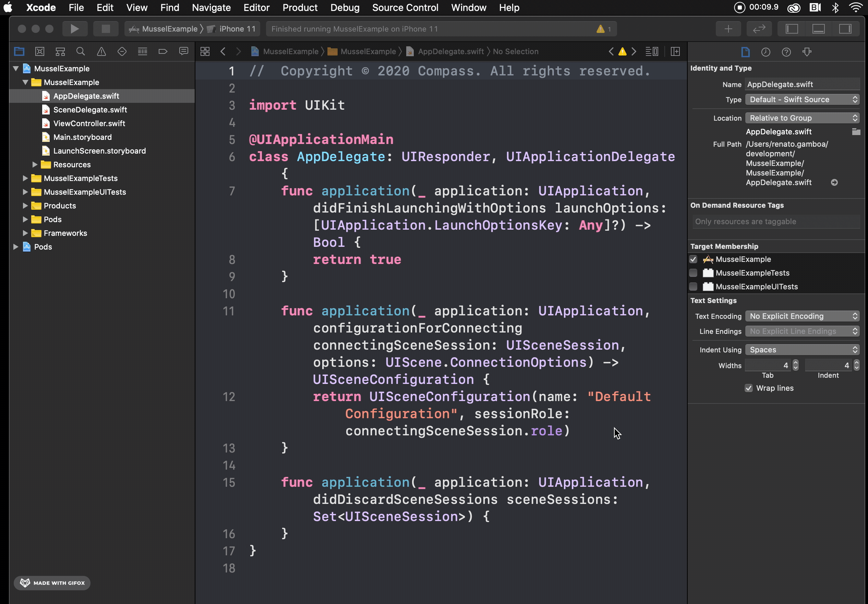Enable MusselExampleTests target membership checkbox
Screen dimensions: 868x604
click(693, 273)
